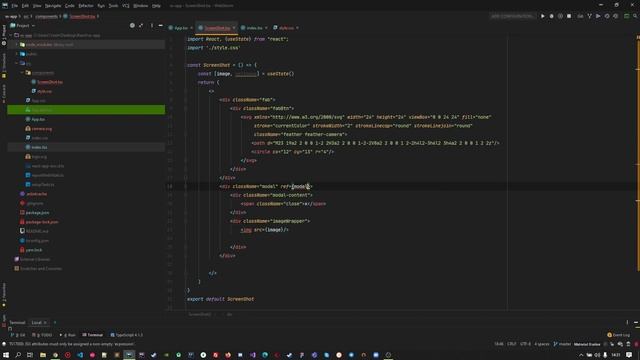Open Scratches and Consoles node
This screenshot has height=360, width=640.
point(41,269)
